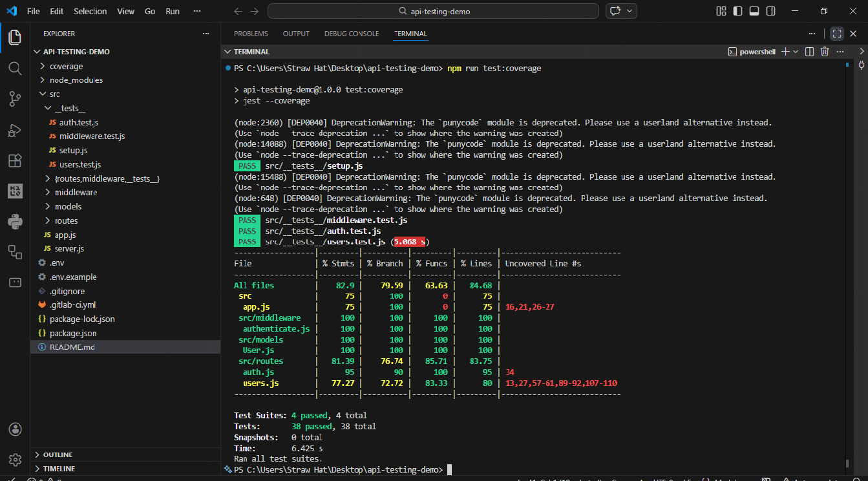Open the Search view in the activity bar
868x481 pixels.
coord(14,68)
